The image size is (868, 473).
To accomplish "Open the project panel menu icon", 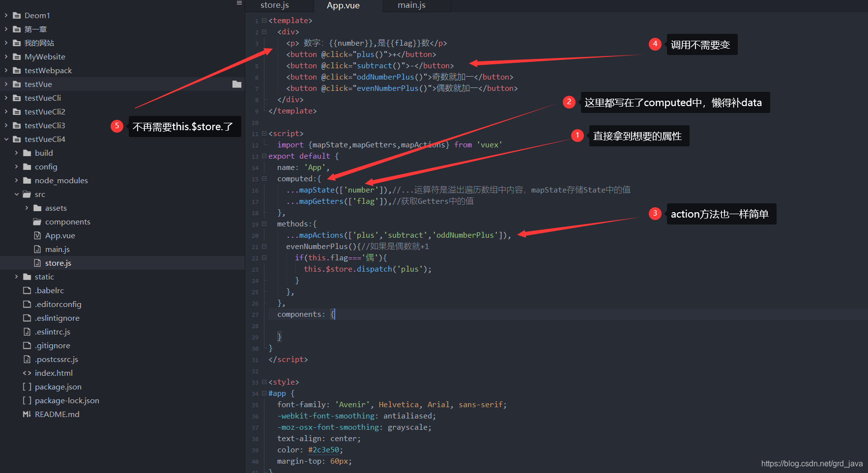I will tap(239, 3).
